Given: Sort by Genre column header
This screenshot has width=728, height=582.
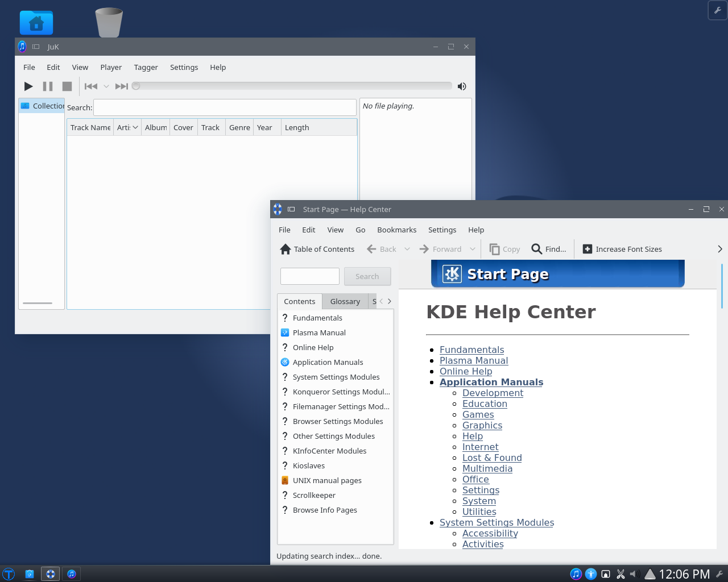Looking at the screenshot, I should pos(239,127).
